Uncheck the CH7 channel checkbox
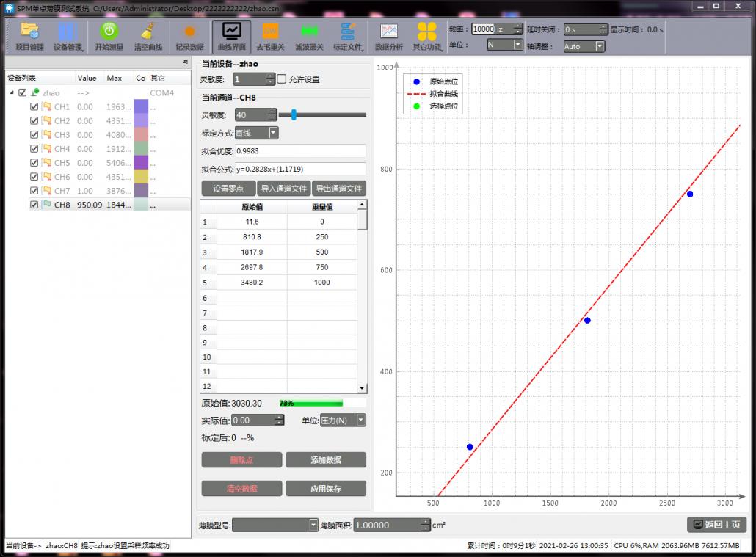The height and width of the screenshot is (557, 756). (x=34, y=191)
